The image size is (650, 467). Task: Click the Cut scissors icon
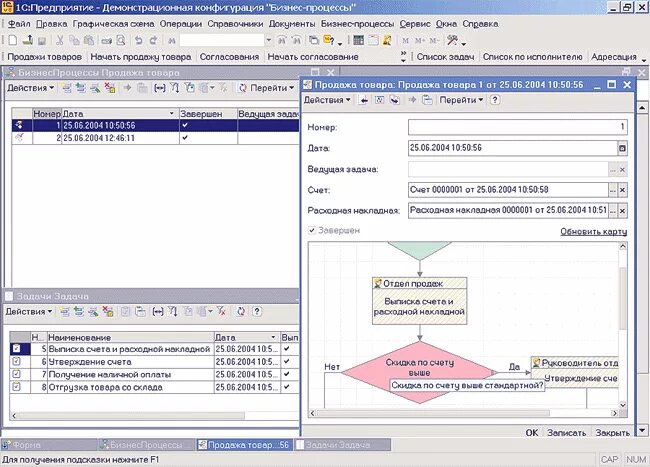[60, 40]
